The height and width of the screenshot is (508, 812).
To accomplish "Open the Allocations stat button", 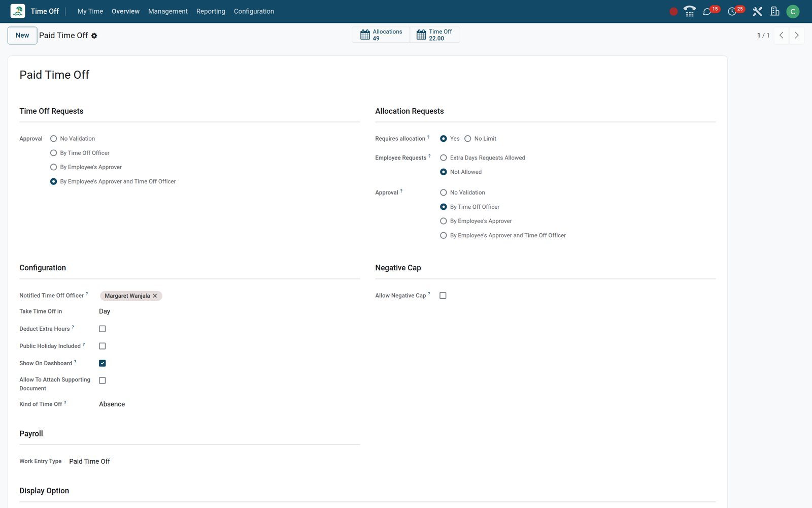I will (381, 35).
